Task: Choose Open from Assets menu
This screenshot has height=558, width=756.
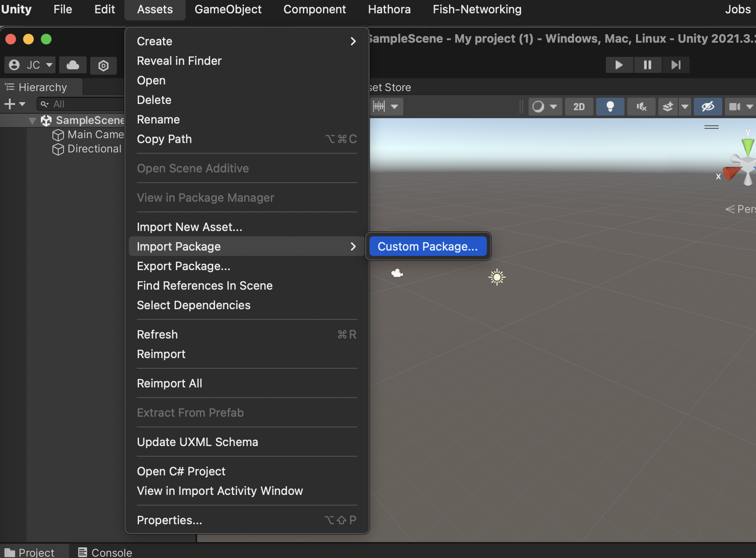Action: (247, 80)
